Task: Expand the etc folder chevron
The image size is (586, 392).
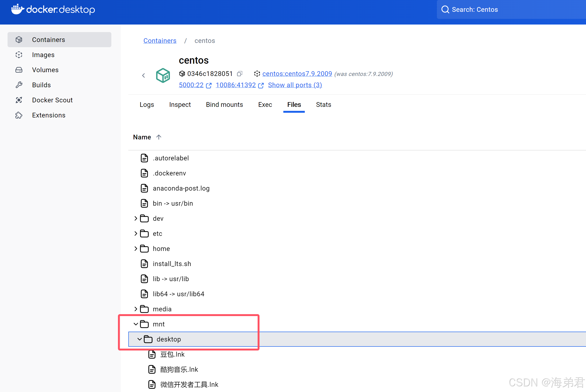Action: pyautogui.click(x=136, y=234)
